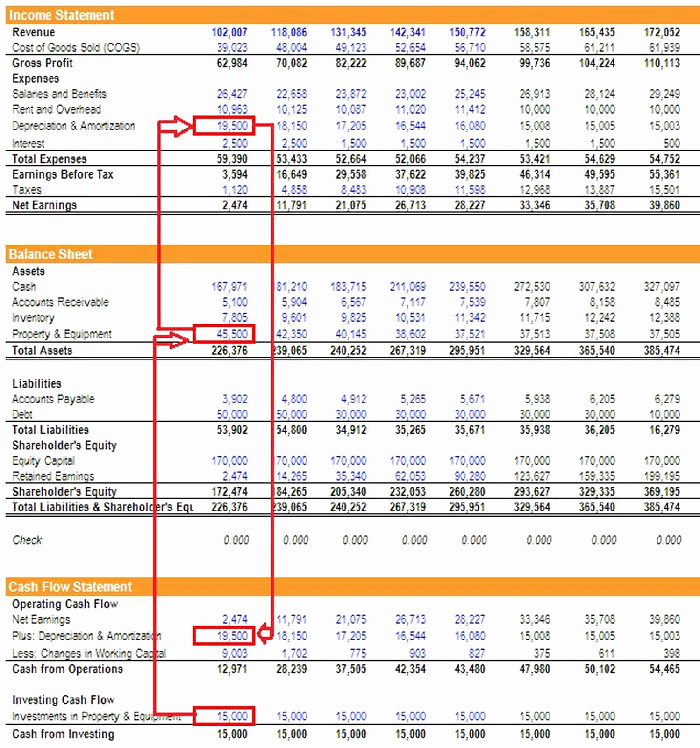Click the first Debt cell 50,000
This screenshot has height=748, width=700.
(x=232, y=414)
